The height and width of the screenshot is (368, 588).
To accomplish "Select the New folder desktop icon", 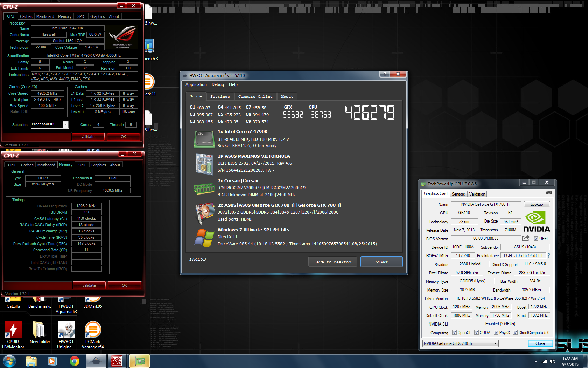I will [x=40, y=332].
